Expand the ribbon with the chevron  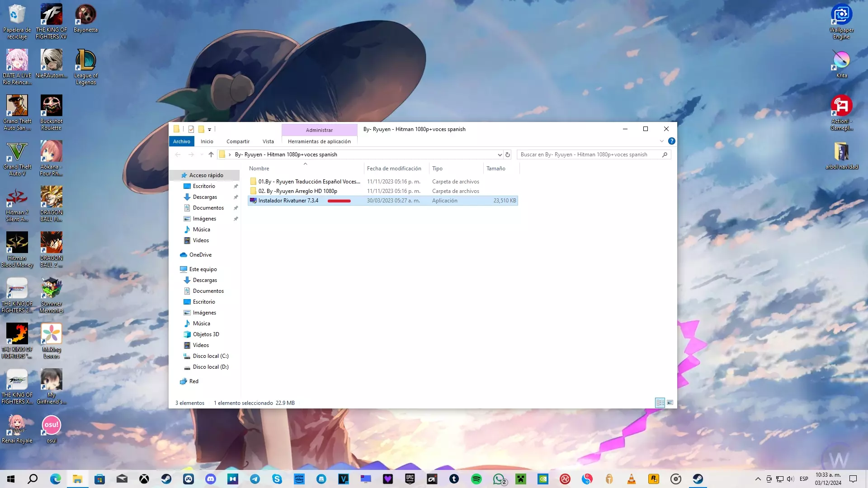click(x=662, y=141)
